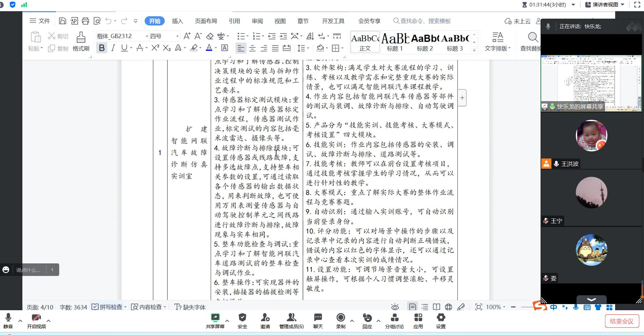This screenshot has height=335, width=644.
Task: Click the font color red A swatch
Action: coord(209,48)
